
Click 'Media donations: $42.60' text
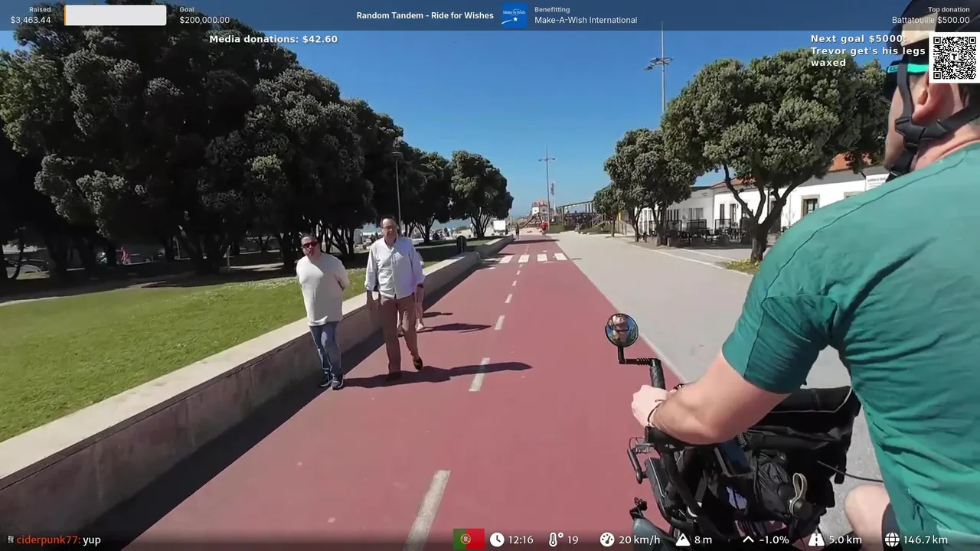273,39
